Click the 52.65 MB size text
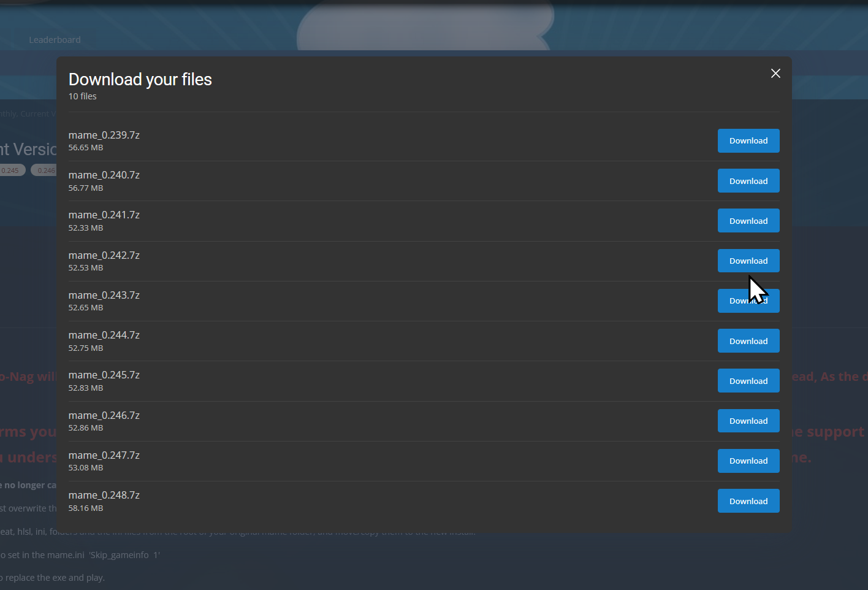This screenshot has height=590, width=868. click(x=86, y=308)
